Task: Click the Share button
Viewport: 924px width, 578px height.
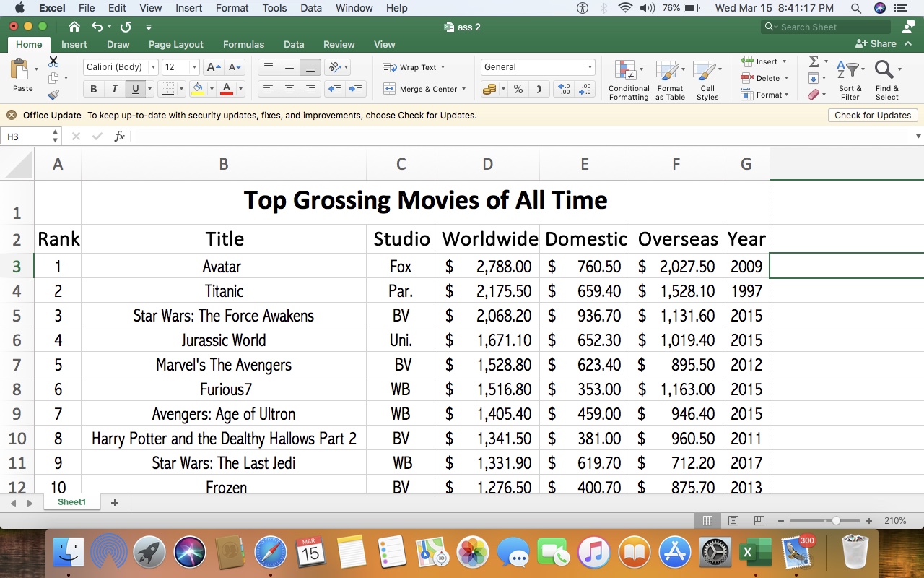Action: [876, 44]
